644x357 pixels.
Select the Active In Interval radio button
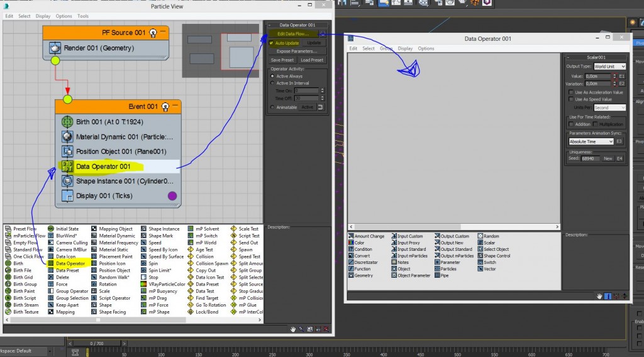tap(272, 83)
